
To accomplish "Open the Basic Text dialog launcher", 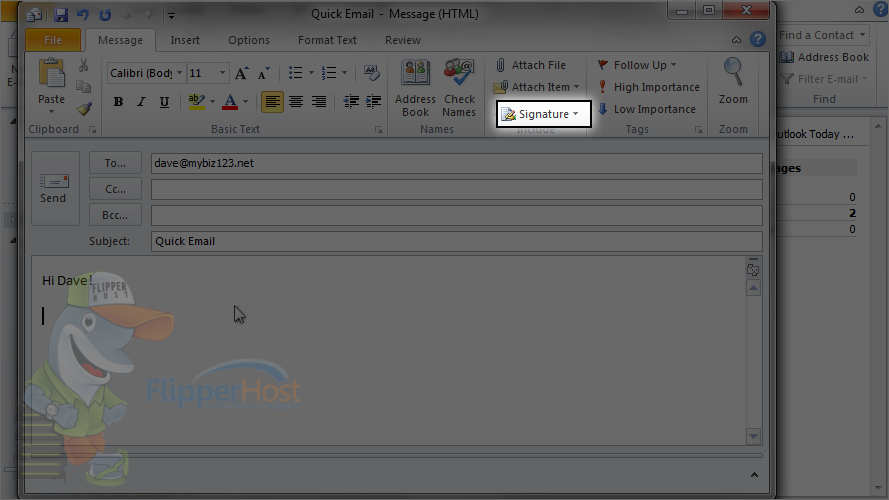I will [378, 130].
